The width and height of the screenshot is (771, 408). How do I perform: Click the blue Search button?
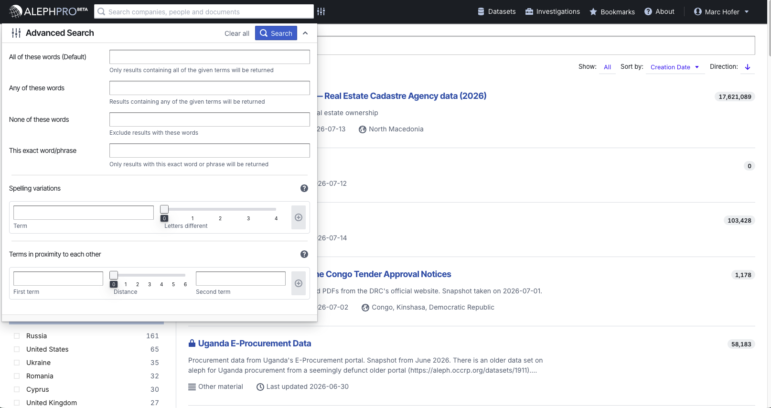pyautogui.click(x=276, y=33)
